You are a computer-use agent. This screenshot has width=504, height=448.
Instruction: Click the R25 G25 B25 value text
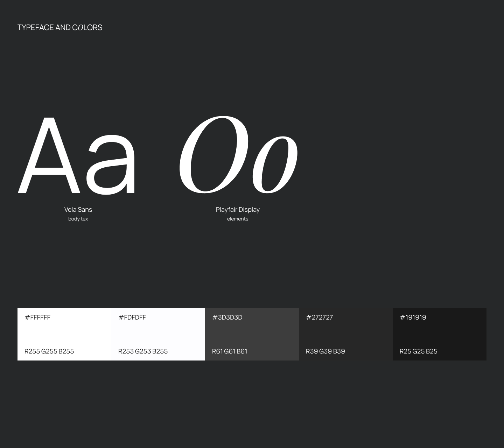tap(418, 351)
